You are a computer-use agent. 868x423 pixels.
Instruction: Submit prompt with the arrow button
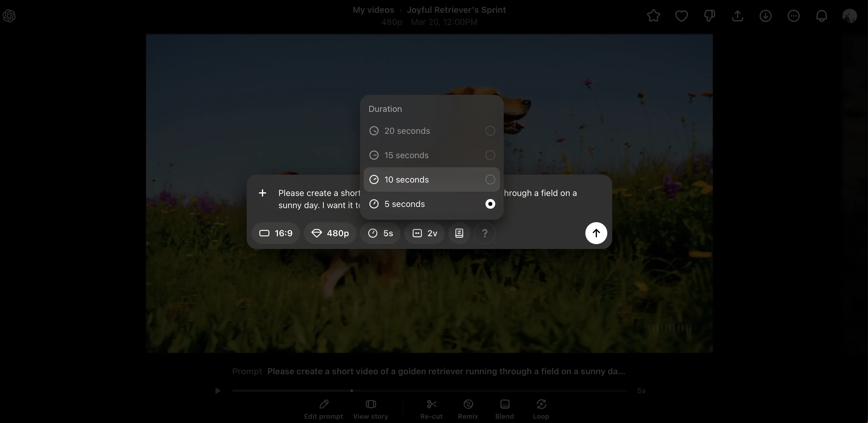coord(596,233)
